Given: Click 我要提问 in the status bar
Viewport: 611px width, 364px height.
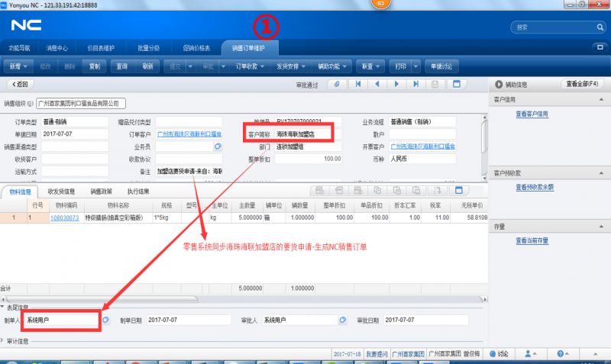Looking at the screenshot, I should click(x=377, y=354).
